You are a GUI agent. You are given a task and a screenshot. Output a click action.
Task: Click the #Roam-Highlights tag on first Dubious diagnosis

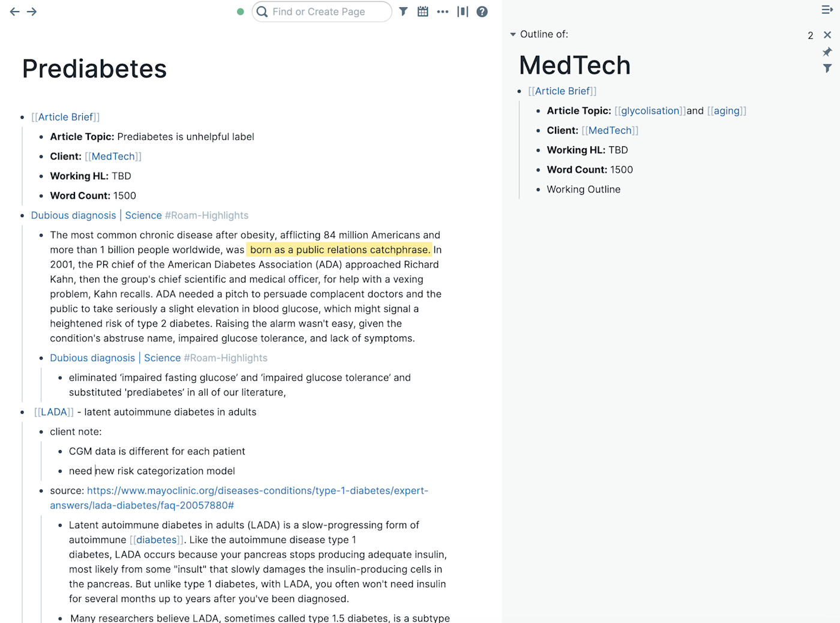point(206,215)
